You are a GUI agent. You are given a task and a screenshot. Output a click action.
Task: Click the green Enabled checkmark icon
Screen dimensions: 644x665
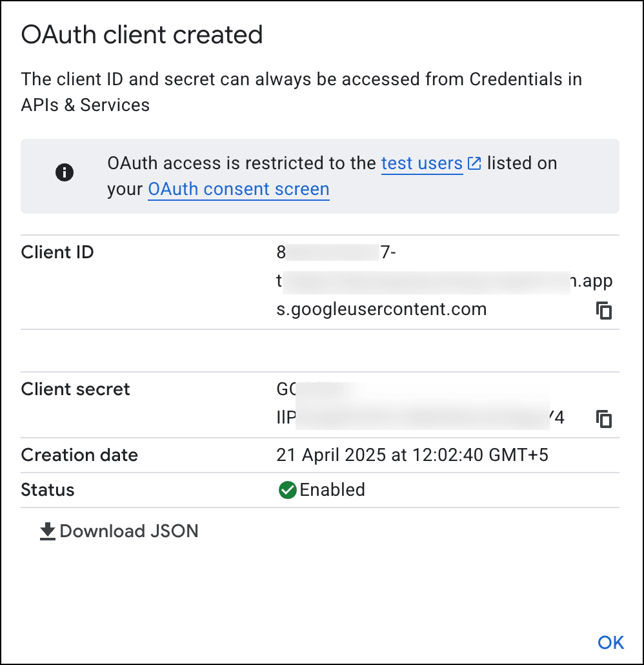tap(287, 490)
